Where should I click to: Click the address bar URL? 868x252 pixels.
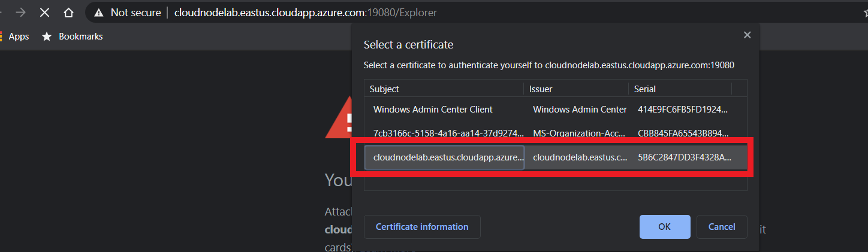pyautogui.click(x=306, y=13)
